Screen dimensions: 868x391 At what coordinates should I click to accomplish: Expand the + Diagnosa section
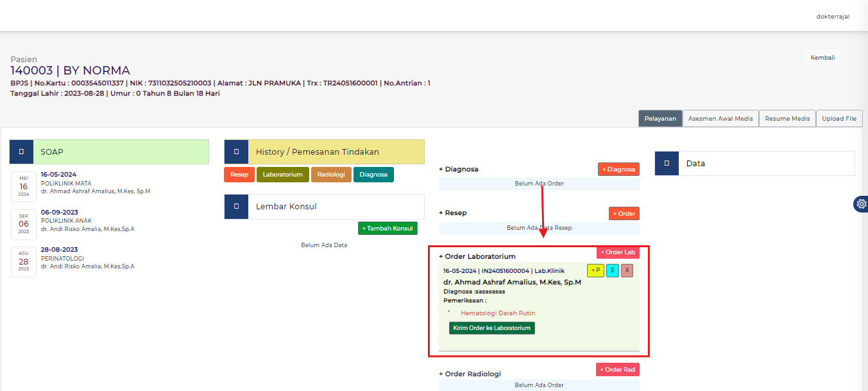[x=459, y=169]
